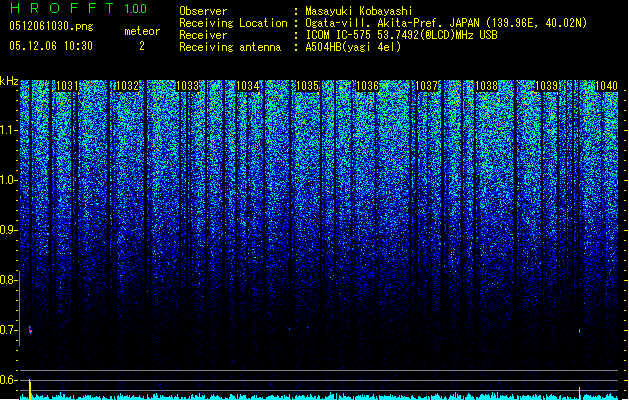Click antenna value A504HB(yagi 4el)
The height and width of the screenshot is (400, 629).
tap(353, 47)
